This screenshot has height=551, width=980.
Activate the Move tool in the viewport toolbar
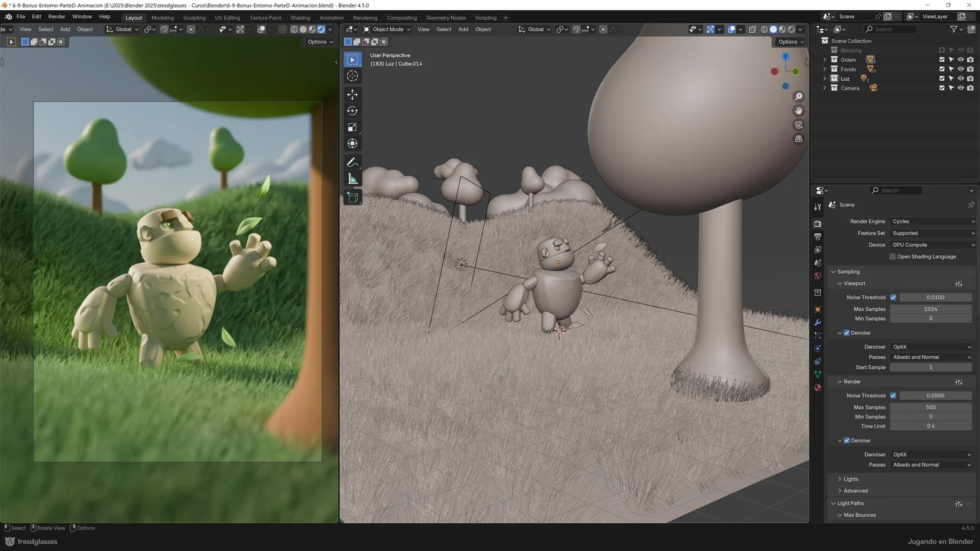(352, 95)
